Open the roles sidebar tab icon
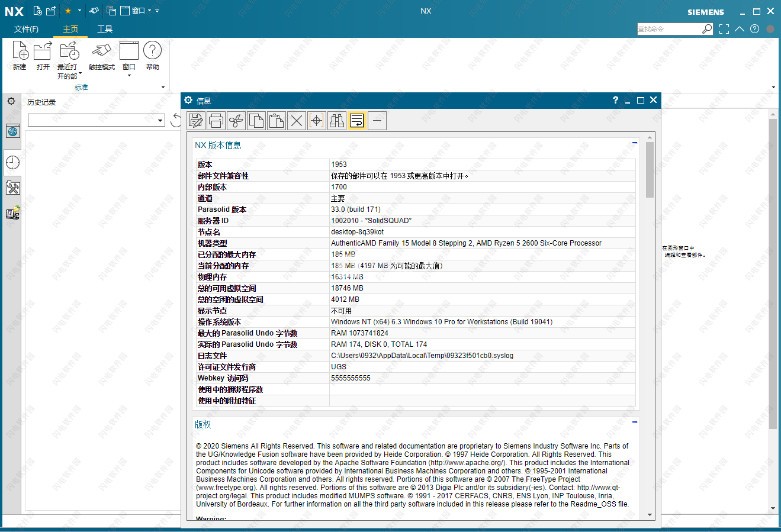 click(x=13, y=213)
